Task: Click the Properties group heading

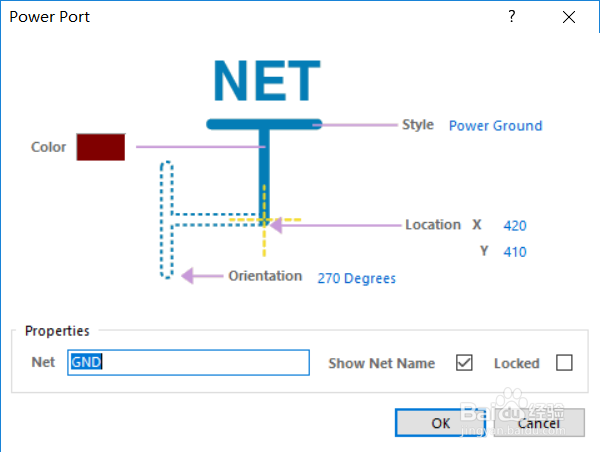Action: (x=57, y=331)
